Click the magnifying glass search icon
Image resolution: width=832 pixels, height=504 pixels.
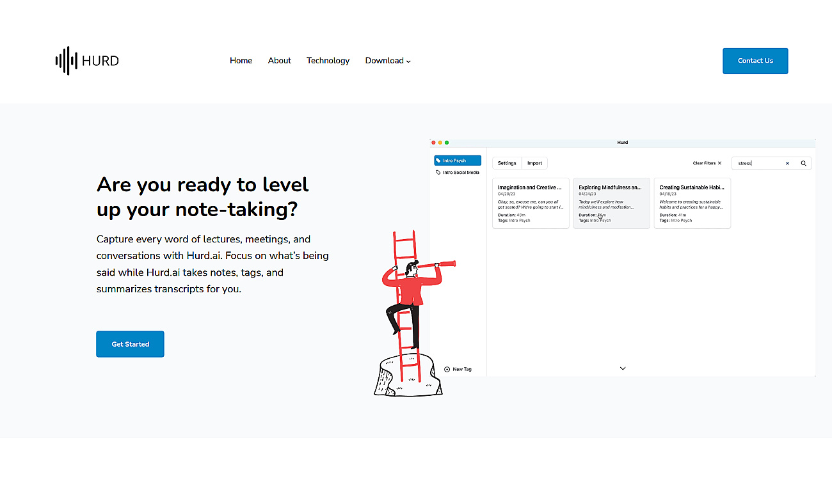click(x=804, y=163)
